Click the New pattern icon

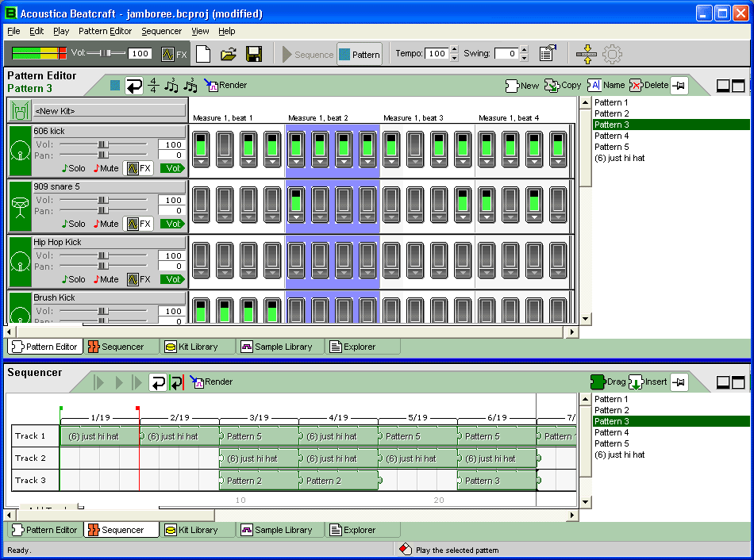click(x=521, y=86)
